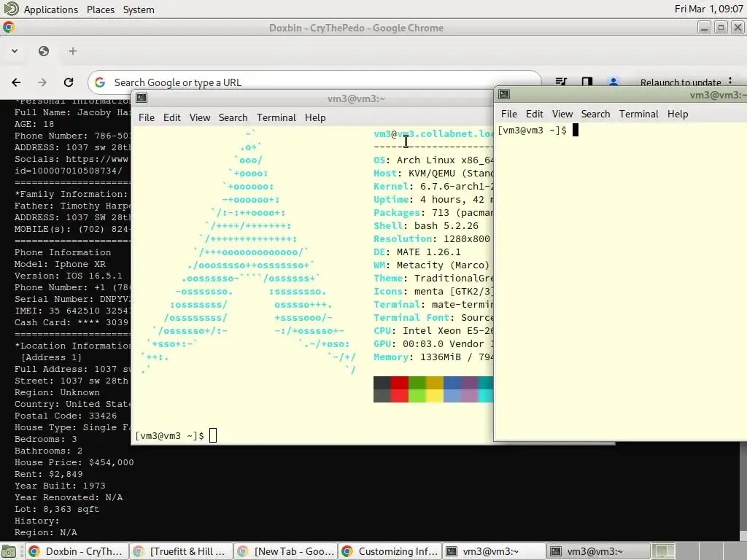Open the Chrome profile avatar icon
The width and height of the screenshot is (747, 560).
click(x=614, y=82)
